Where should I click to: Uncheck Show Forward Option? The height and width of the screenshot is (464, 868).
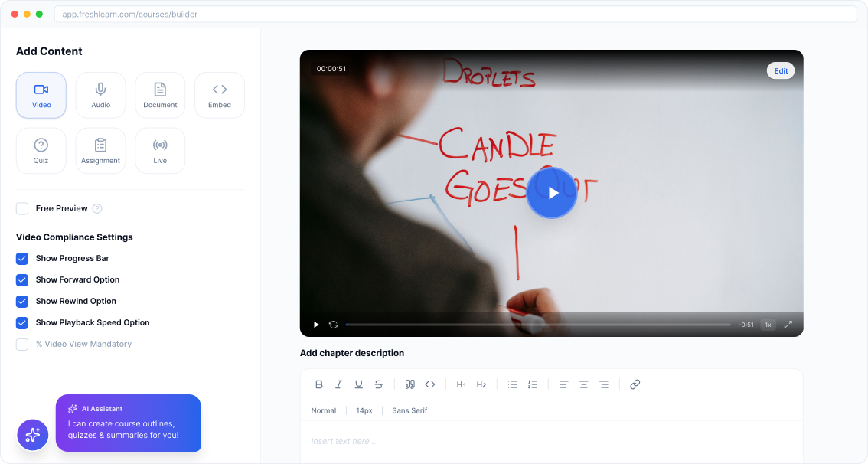pos(22,280)
